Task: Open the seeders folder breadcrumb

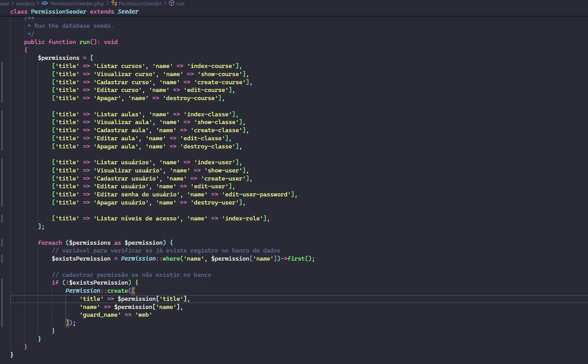Action: [x=25, y=3]
